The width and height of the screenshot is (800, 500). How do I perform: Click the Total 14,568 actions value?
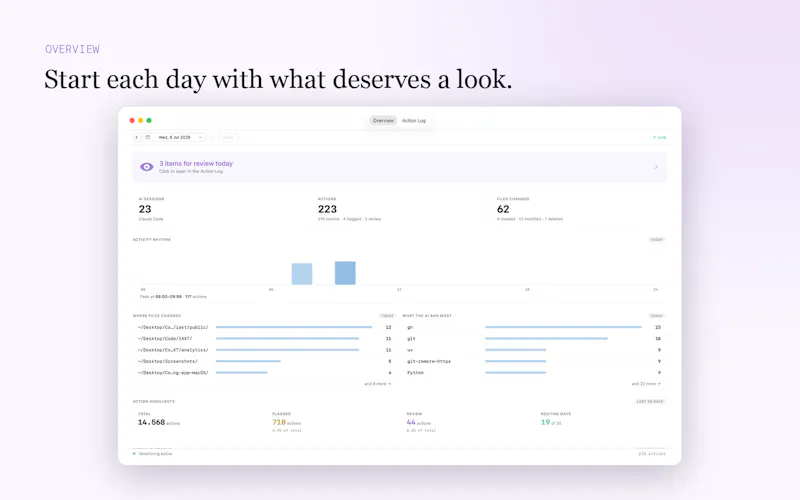click(x=159, y=422)
